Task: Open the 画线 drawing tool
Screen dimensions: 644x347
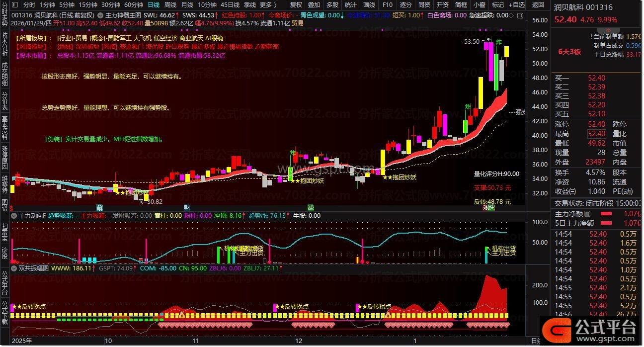Action: click(x=369, y=4)
